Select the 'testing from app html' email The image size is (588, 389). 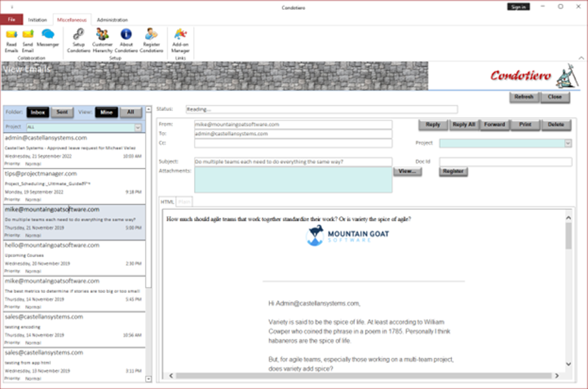point(74,365)
